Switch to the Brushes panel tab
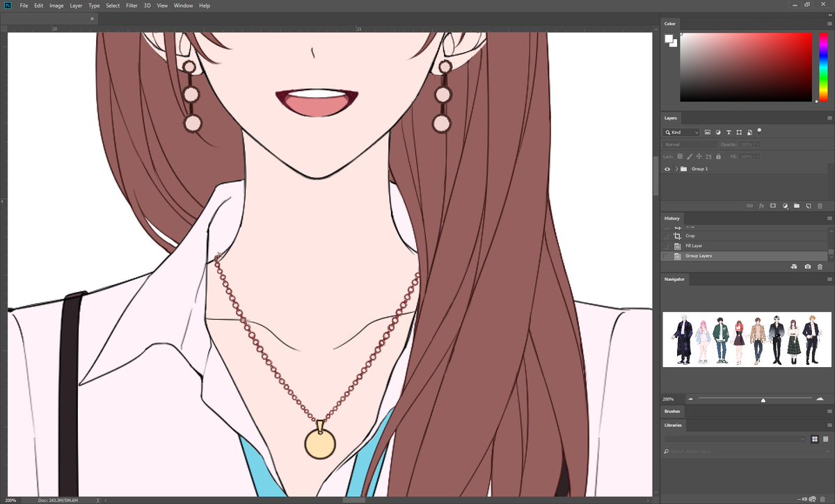Viewport: 835px width, 504px height. coord(672,412)
